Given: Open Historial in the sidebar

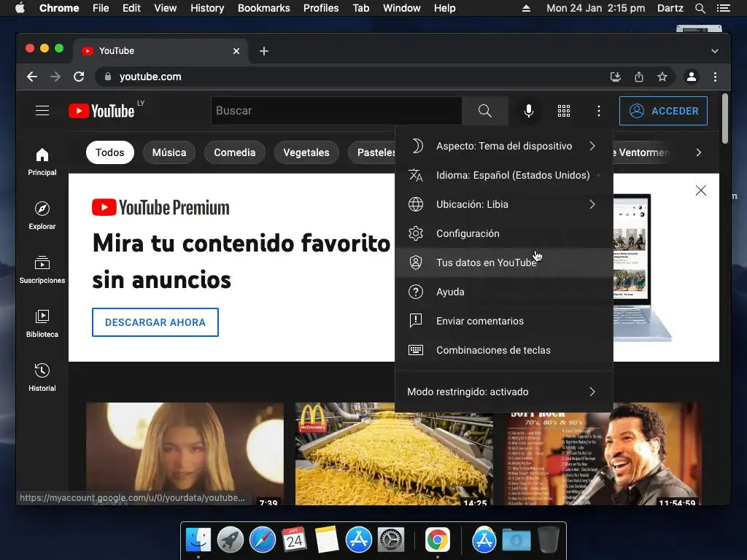Looking at the screenshot, I should coord(42,378).
